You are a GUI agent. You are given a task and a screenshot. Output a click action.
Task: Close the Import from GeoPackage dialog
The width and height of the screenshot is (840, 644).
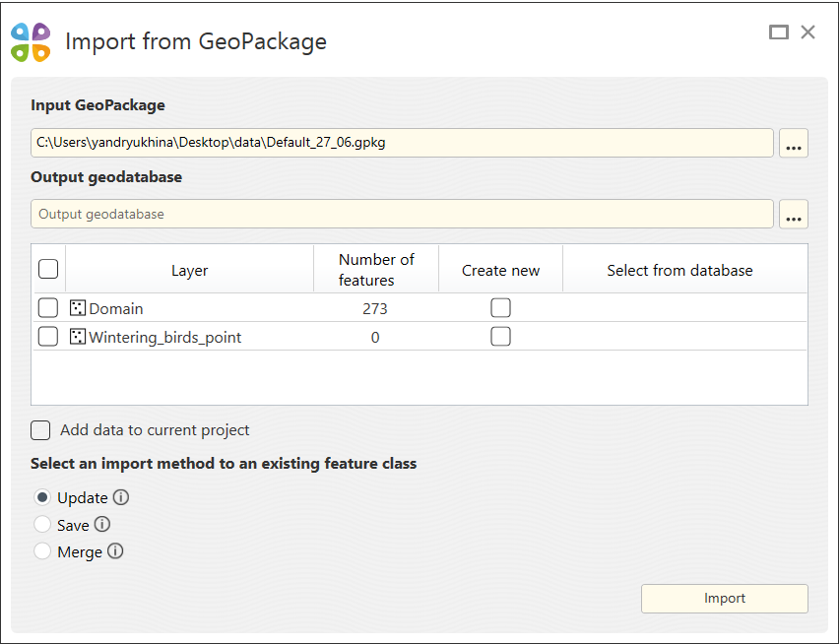[x=808, y=32]
